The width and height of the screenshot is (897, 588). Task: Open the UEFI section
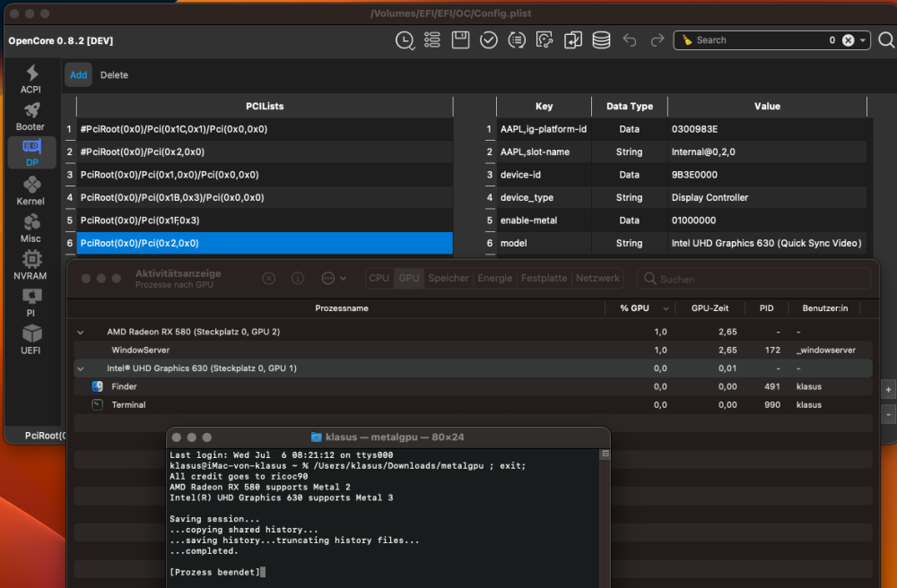tap(30, 340)
